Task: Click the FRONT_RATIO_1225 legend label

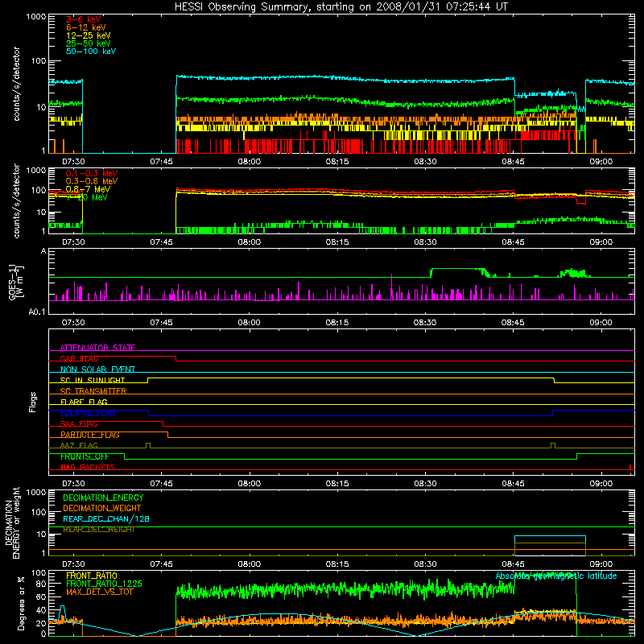Action: [x=105, y=584]
